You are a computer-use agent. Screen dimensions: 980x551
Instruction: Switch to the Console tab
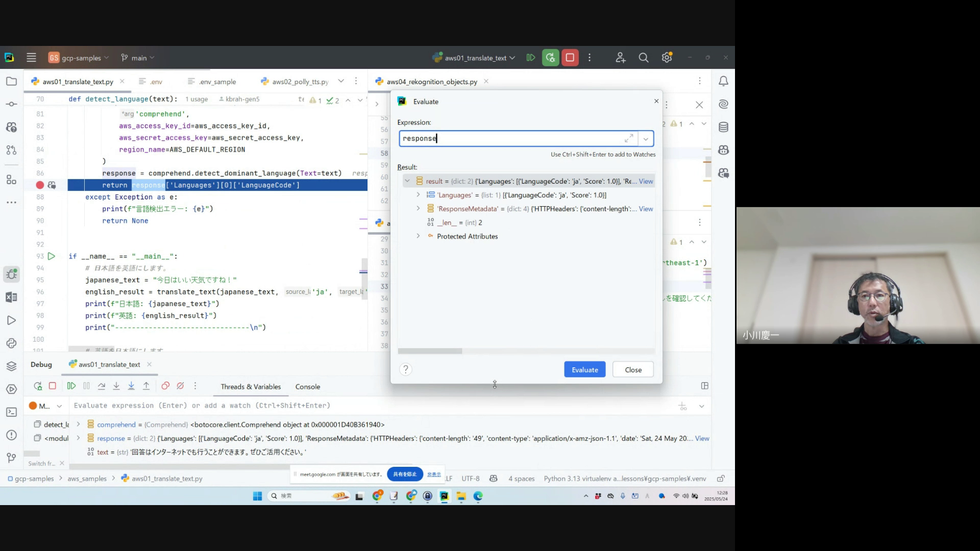coord(307,387)
